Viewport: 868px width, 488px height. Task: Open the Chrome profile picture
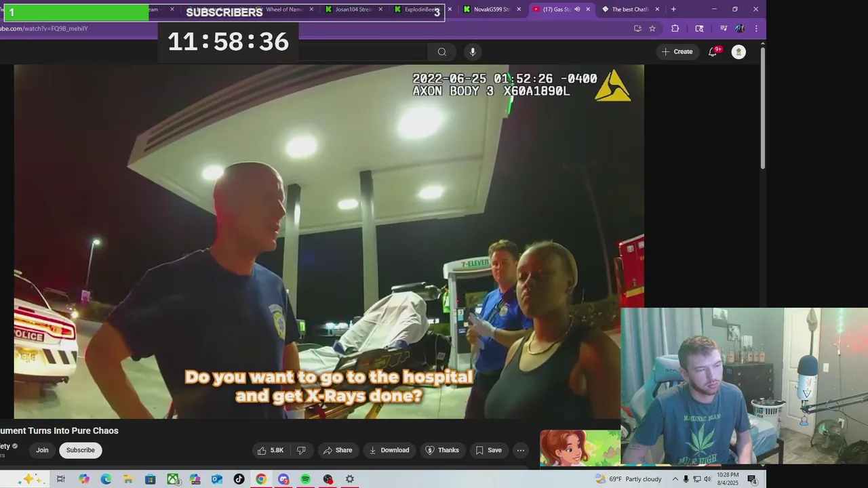[740, 28]
